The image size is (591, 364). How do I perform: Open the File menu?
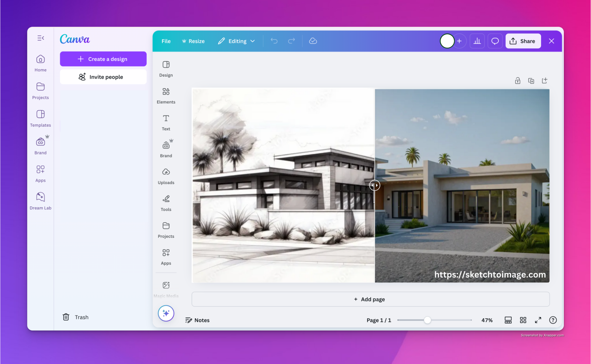(166, 41)
